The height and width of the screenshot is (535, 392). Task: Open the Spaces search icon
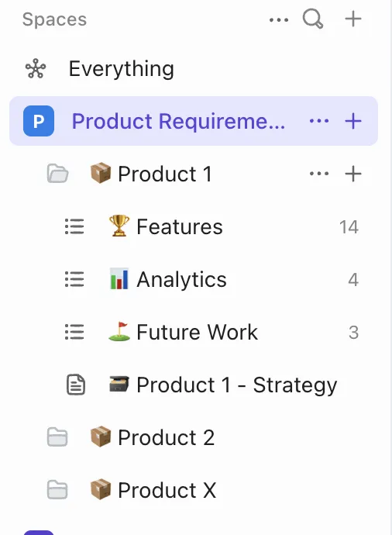[x=312, y=19]
